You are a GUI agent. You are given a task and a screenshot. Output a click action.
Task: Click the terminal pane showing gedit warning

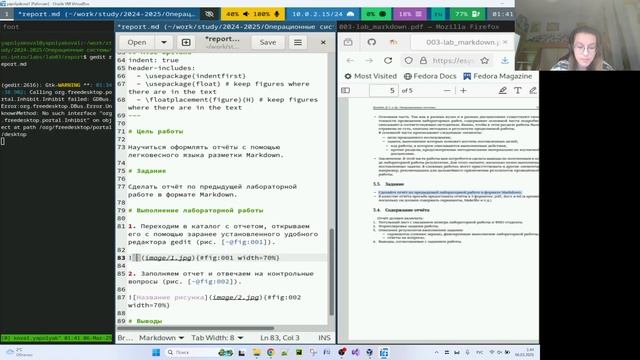tap(57, 184)
